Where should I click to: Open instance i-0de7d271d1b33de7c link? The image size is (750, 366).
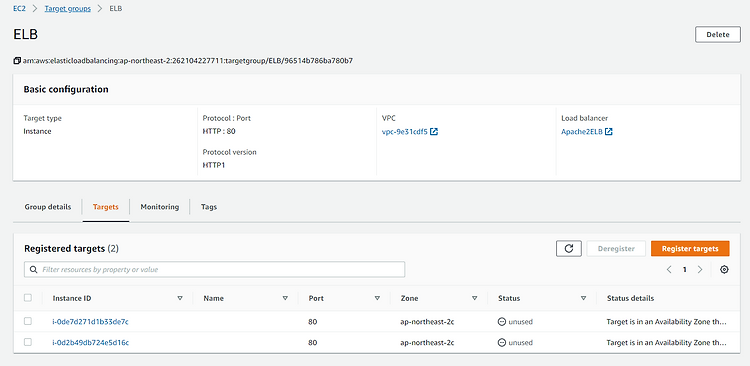click(x=90, y=322)
